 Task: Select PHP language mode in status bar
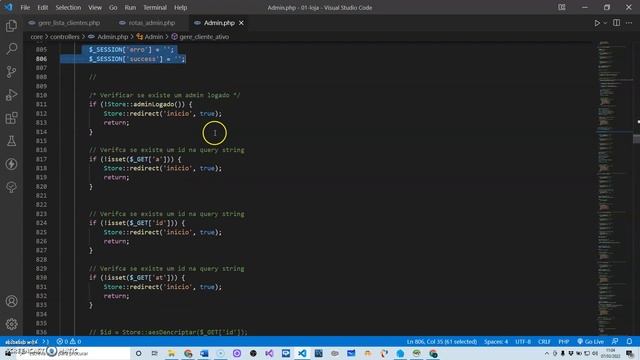(x=564, y=342)
